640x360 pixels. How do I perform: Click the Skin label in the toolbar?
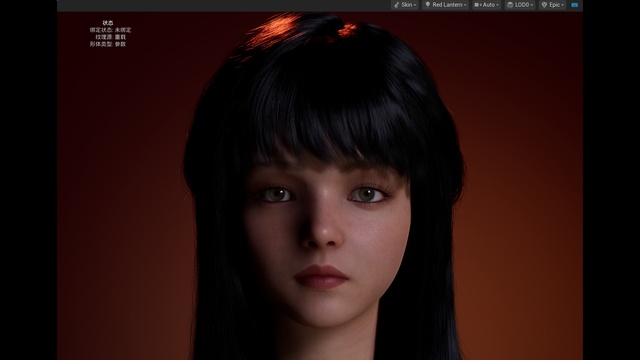click(x=407, y=5)
